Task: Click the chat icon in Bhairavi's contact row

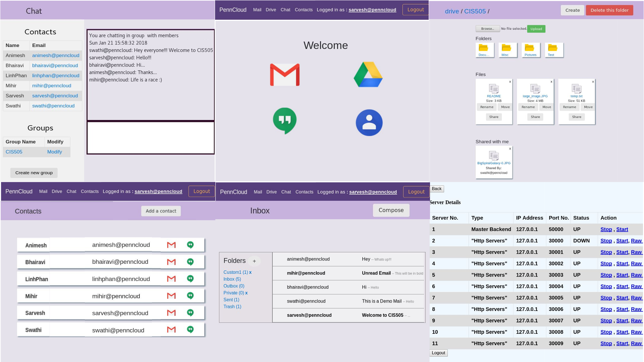Action: click(190, 262)
